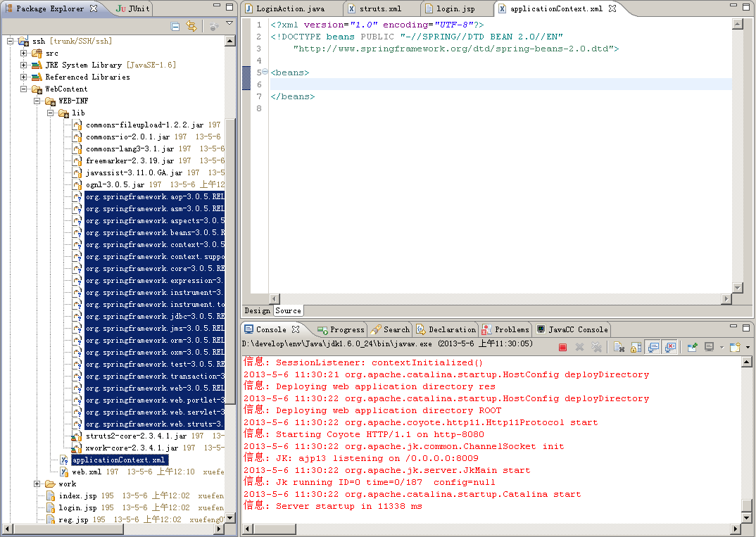Click Package Explorer scroll-down arrow
Viewport: 756px width, 537px height.
click(x=230, y=518)
